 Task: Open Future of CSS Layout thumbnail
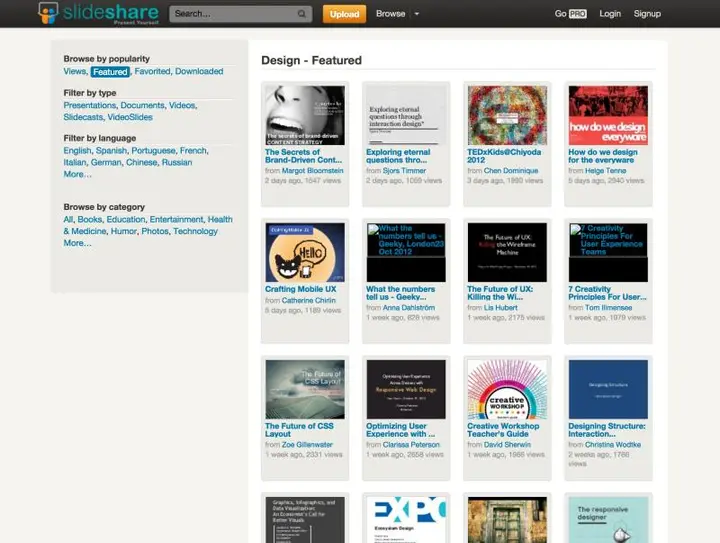pos(305,389)
